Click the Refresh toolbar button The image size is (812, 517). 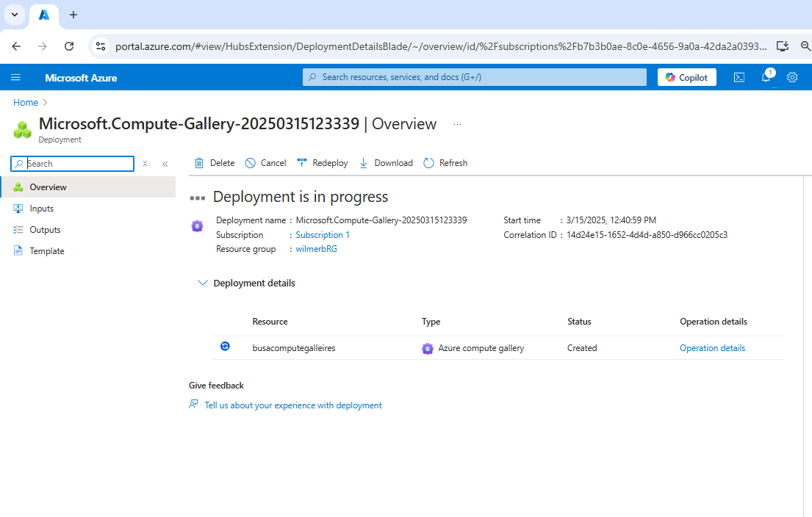[x=445, y=163]
